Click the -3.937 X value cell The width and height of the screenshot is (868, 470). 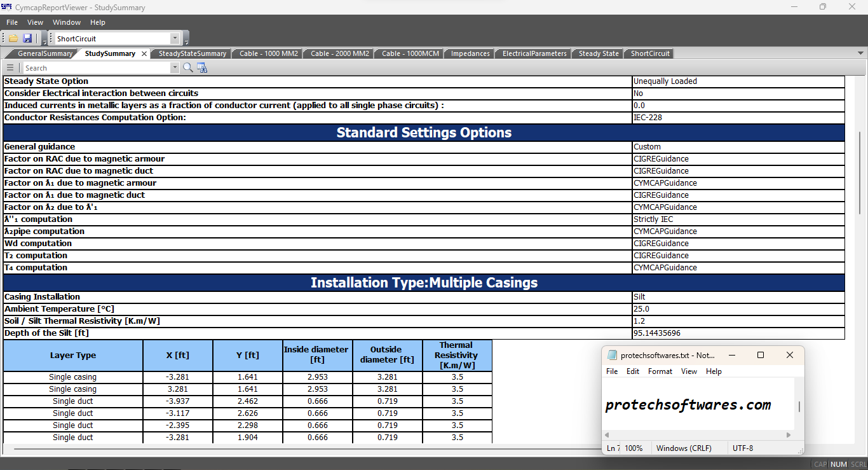click(x=178, y=401)
